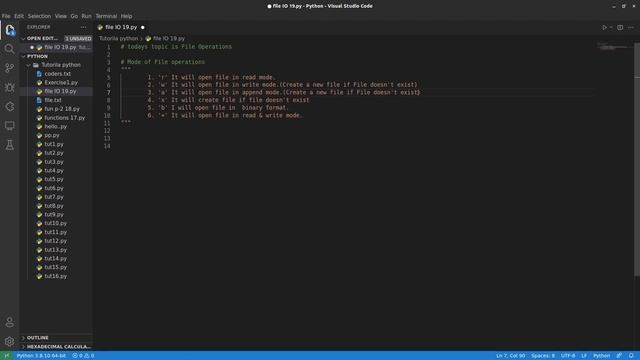Open the File menu
This screenshot has width=640, height=360.
(6, 16)
